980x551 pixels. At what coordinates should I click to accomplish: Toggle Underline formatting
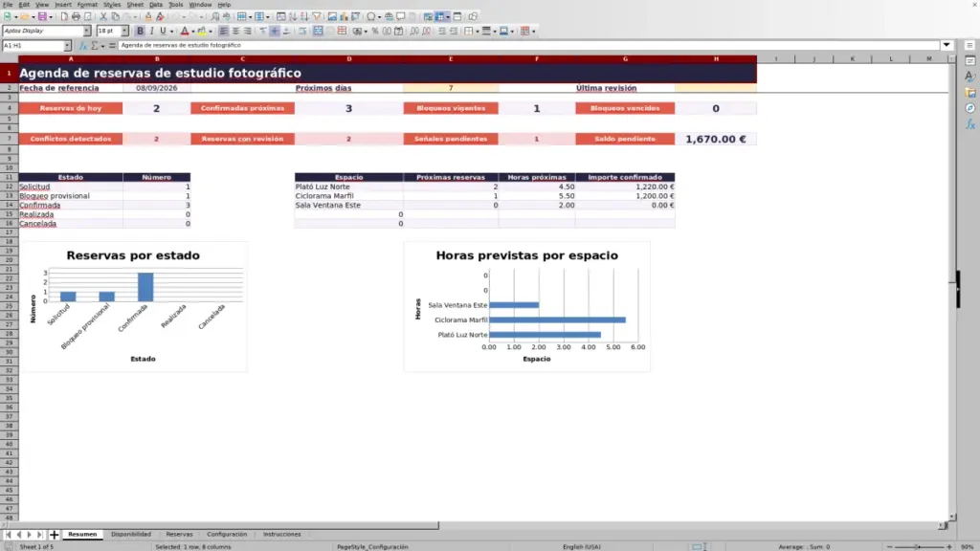(163, 32)
